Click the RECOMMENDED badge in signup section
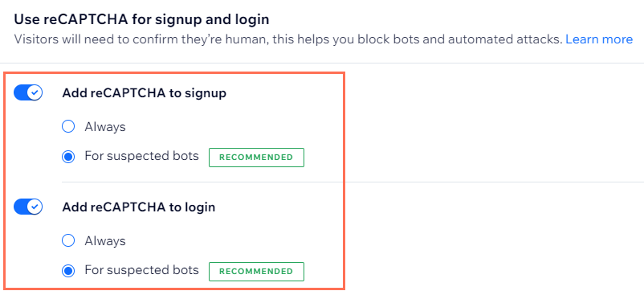The width and height of the screenshot is (644, 295). 256,158
